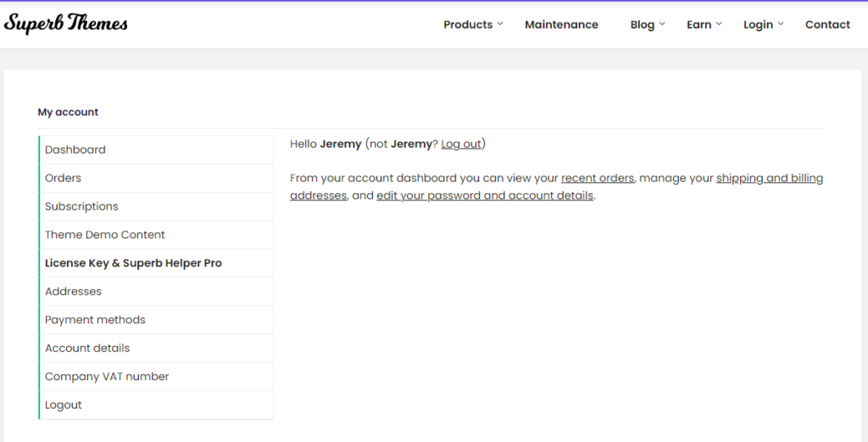868x442 pixels.
Task: Click the Log out link beside Jeremy
Action: 461,144
